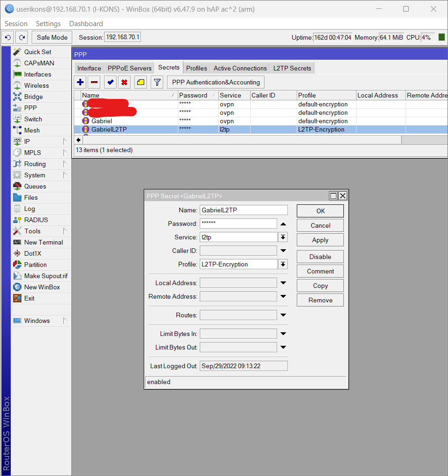Disable the selected secret with the red X icon
448x476 pixels.
pos(125,82)
